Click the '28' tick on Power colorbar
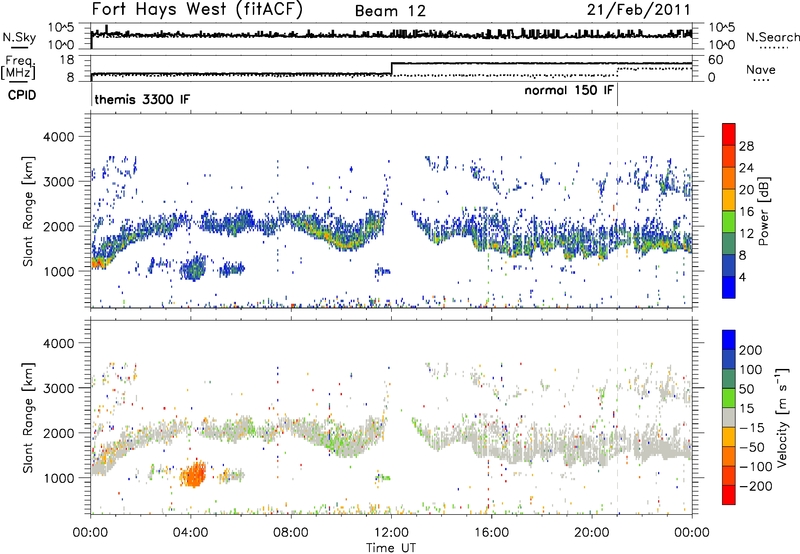Image resolution: width=800 pixels, height=554 pixels. coord(746,146)
